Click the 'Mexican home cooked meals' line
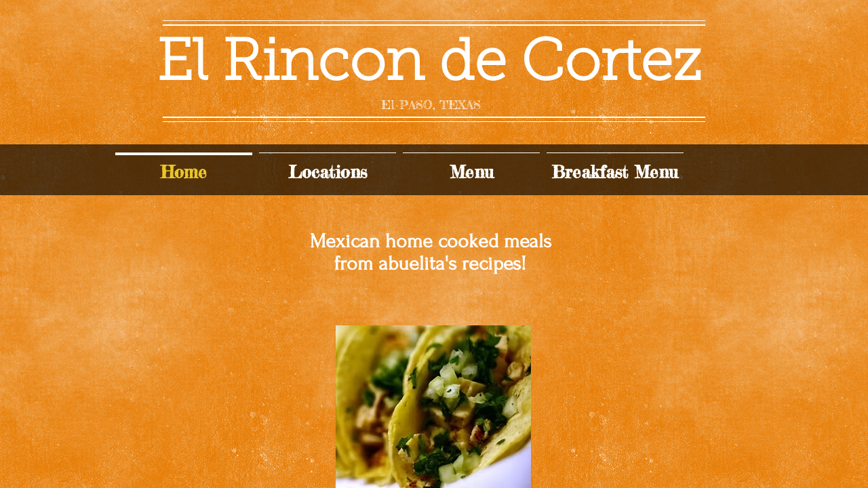Image resolution: width=868 pixels, height=488 pixels. (431, 241)
